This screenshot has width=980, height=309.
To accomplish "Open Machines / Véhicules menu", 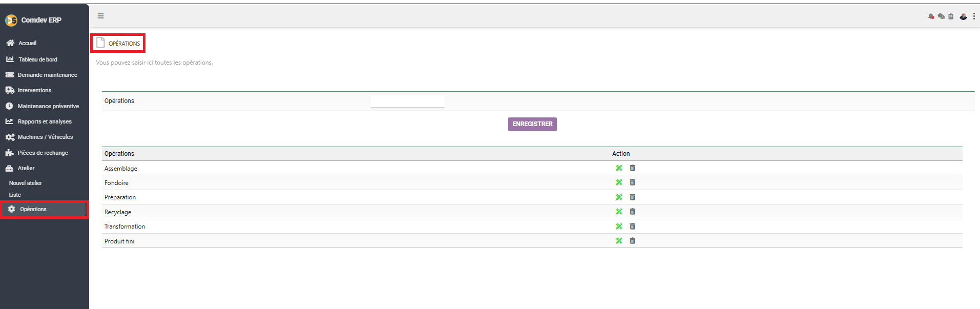I will click(44, 137).
